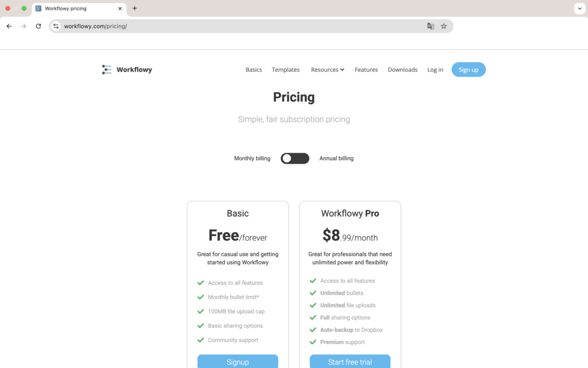Reload the page with the refresh icon
588x368 pixels.
[38, 26]
